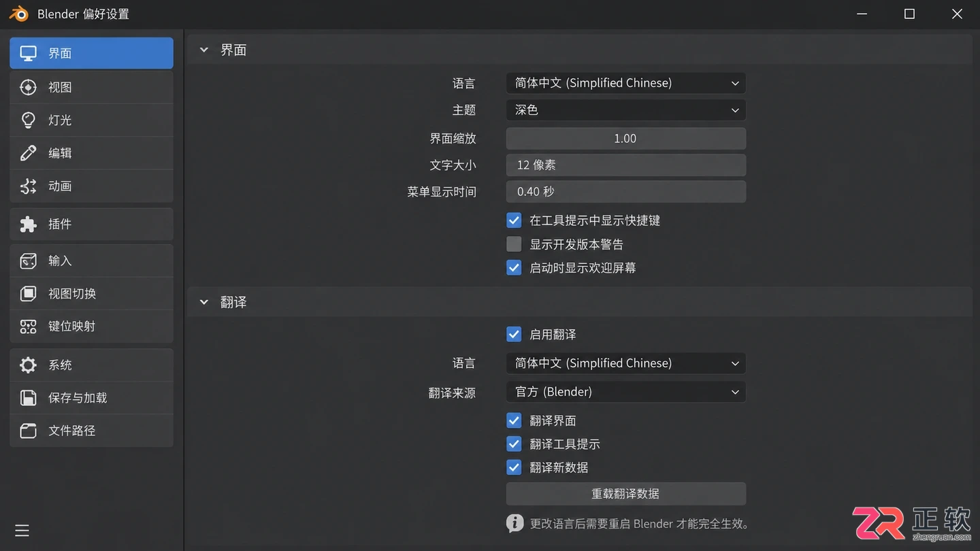The width and height of the screenshot is (980, 551).
Task: Click the 菜单显示时间 slider showing 0.40 秒
Action: (x=626, y=192)
